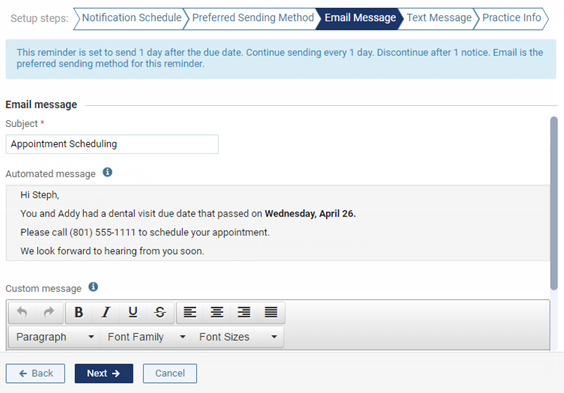Toggle Strikethrough formatting button
The width and height of the screenshot is (564, 393).
[x=160, y=312]
